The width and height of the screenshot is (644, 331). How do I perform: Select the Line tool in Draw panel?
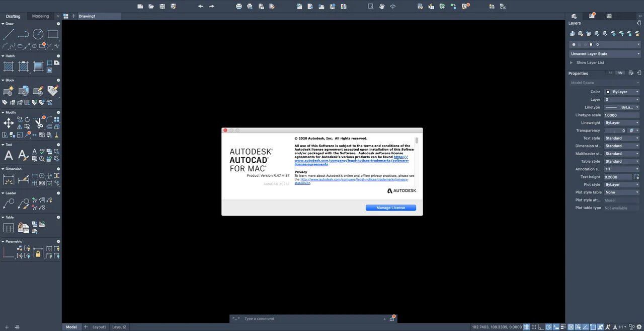click(x=9, y=34)
